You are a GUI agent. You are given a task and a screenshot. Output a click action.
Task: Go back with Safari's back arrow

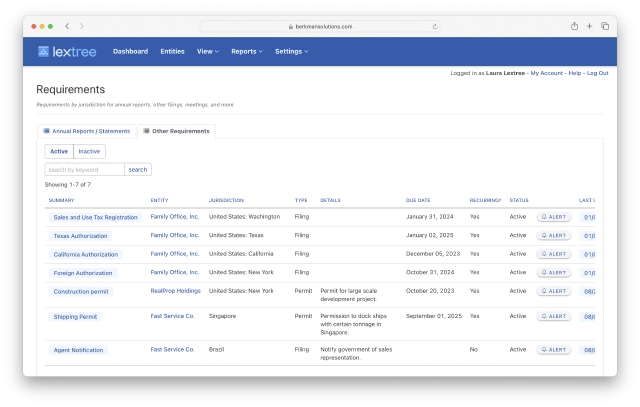tap(67, 26)
